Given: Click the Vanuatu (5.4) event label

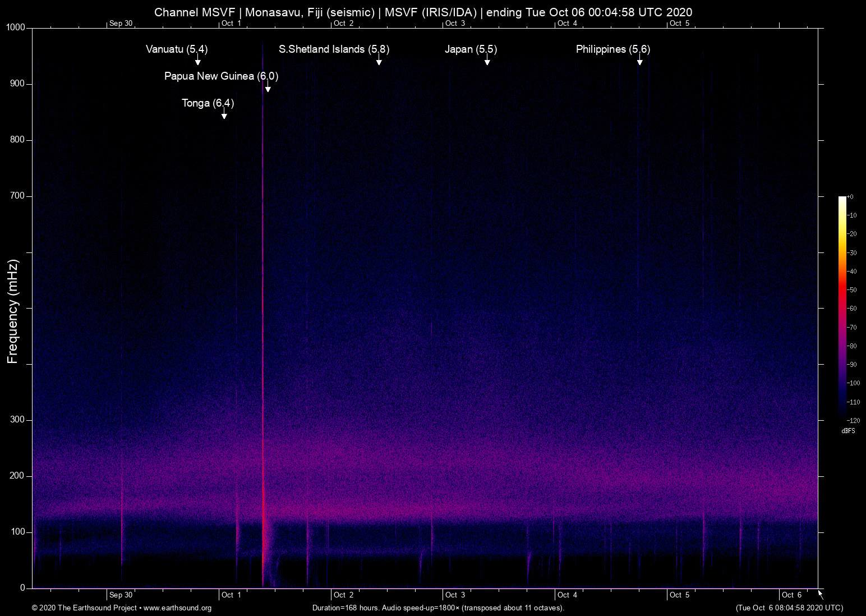Looking at the screenshot, I should point(176,49).
